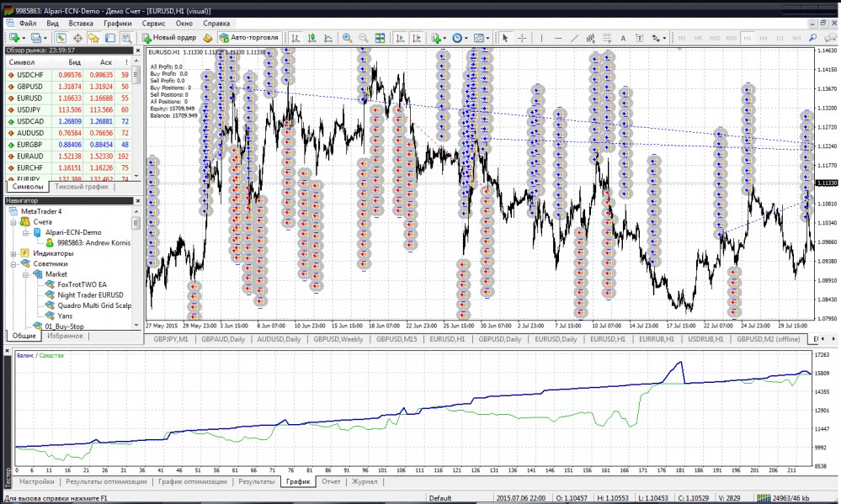The width and height of the screenshot is (841, 504).
Task: Click the Night Trader EURUSD advisor
Action: 89,295
